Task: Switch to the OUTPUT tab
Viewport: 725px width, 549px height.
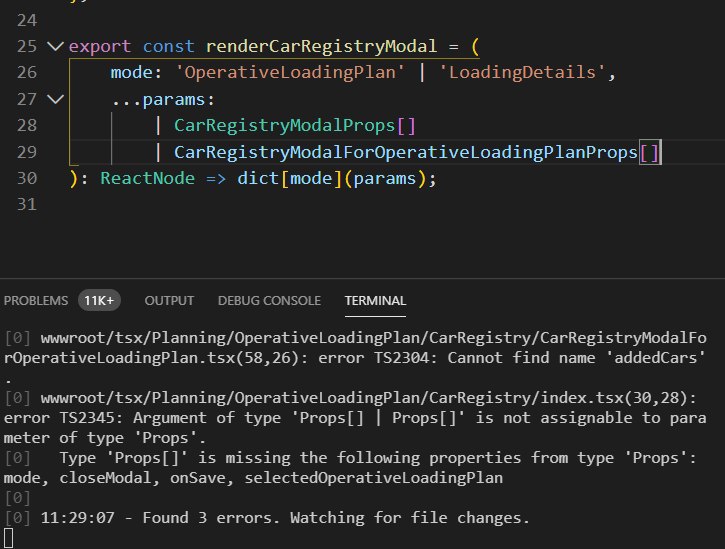Action: 169,301
